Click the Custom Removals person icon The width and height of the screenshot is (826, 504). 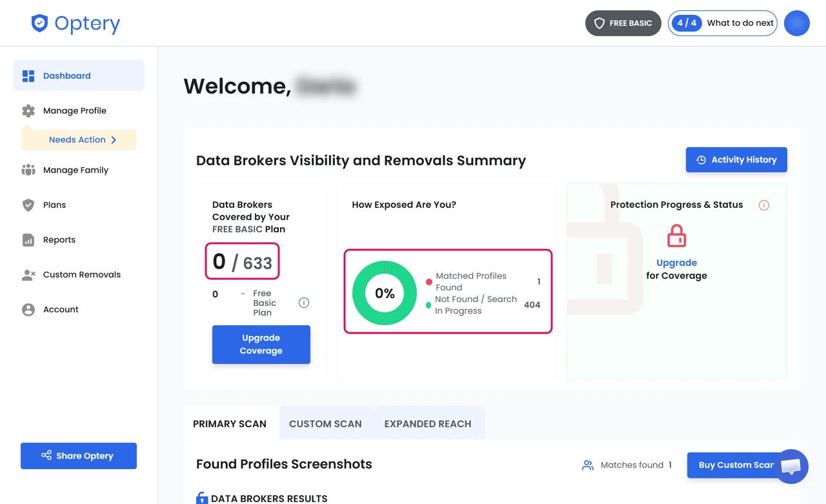point(28,275)
